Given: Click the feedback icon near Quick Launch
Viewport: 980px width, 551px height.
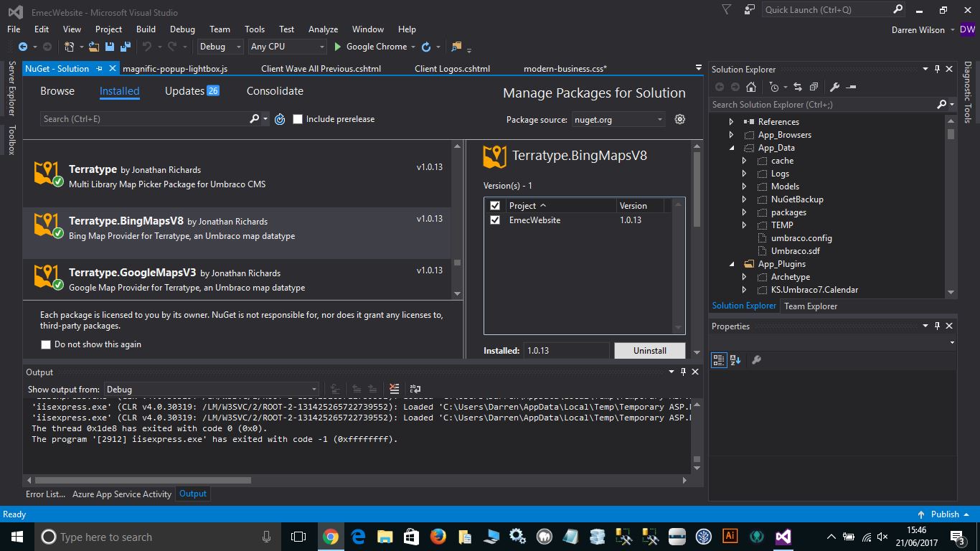Looking at the screenshot, I should click(x=749, y=9).
